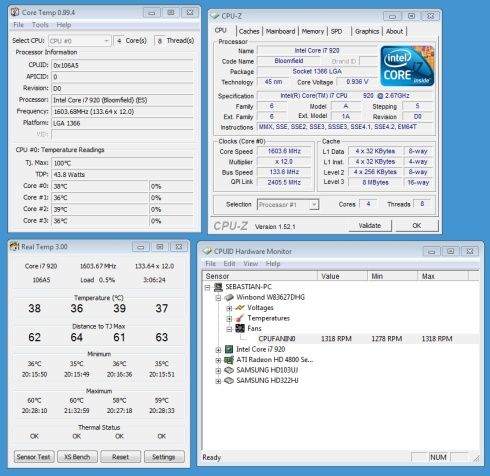Click the Sensor column header
This screenshot has height=476, width=490.
(260, 276)
